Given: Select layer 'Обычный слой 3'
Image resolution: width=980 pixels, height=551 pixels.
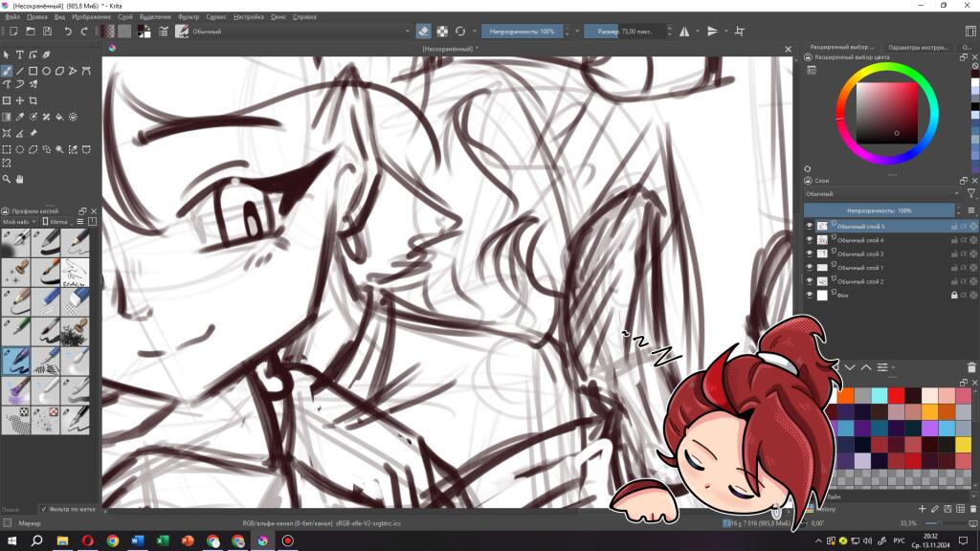Looking at the screenshot, I should coord(860,253).
